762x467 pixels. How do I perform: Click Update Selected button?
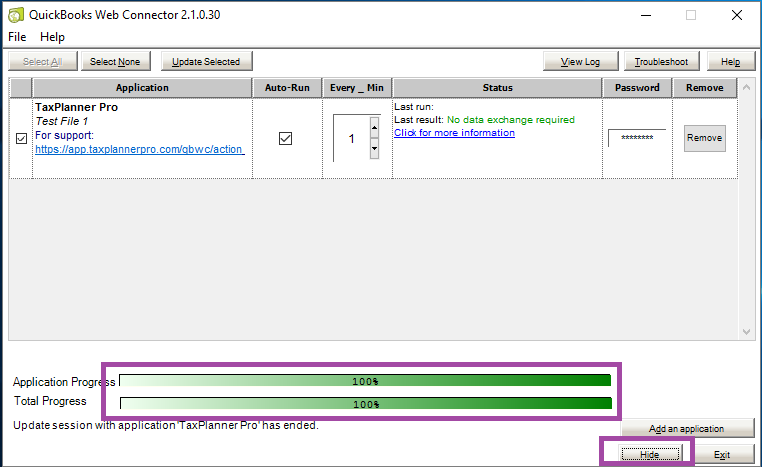click(206, 62)
